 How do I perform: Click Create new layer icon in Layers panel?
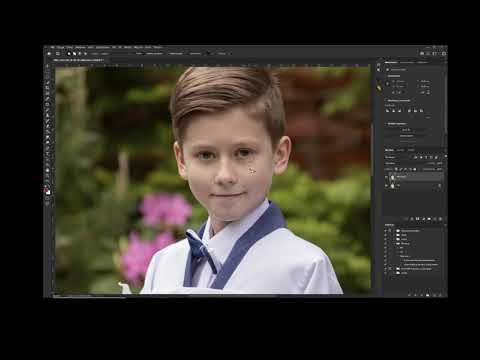pos(434,219)
